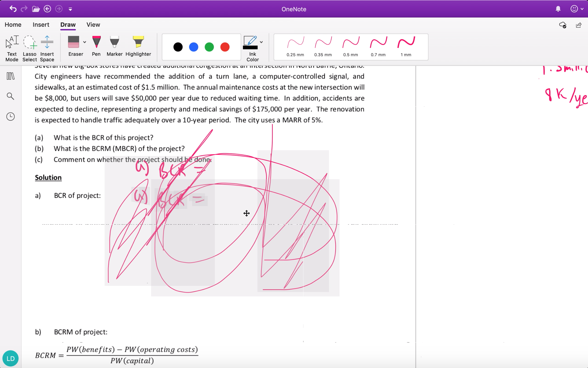Open the View tab
This screenshot has width=588, height=368.
(93, 25)
